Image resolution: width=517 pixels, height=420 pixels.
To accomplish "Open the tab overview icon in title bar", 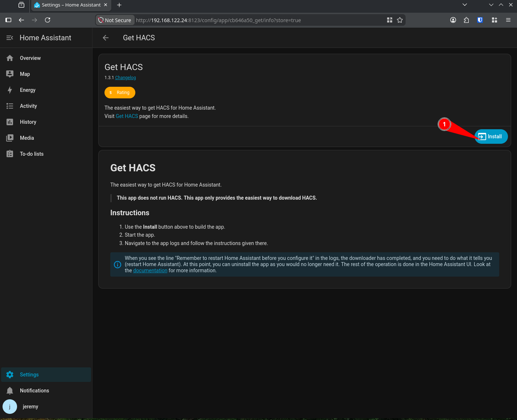I will tap(21, 5).
